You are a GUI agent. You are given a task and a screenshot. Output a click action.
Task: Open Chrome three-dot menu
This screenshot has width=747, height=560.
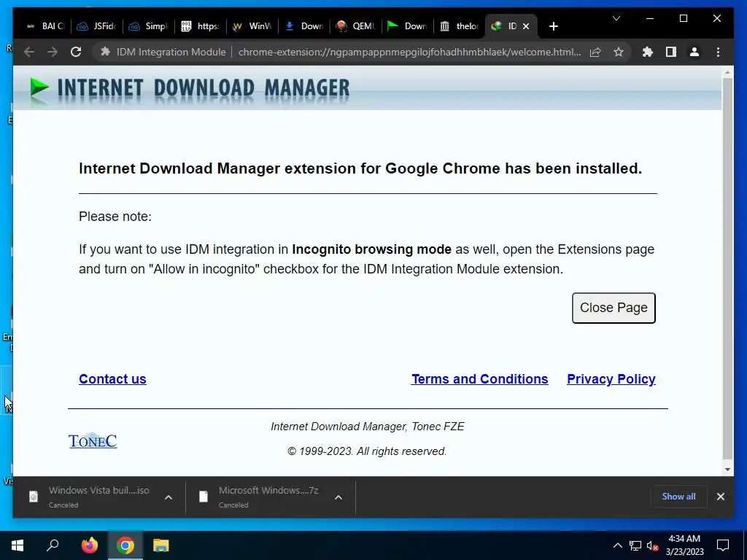click(x=718, y=52)
